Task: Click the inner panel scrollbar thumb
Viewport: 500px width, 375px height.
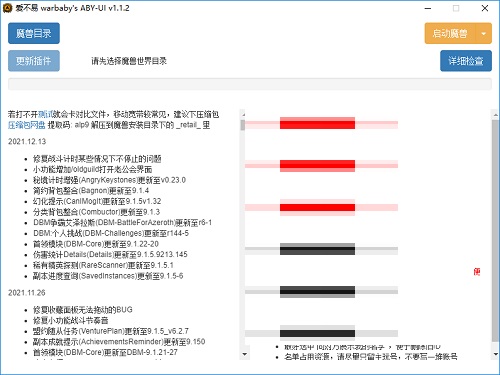Action: click(x=243, y=125)
